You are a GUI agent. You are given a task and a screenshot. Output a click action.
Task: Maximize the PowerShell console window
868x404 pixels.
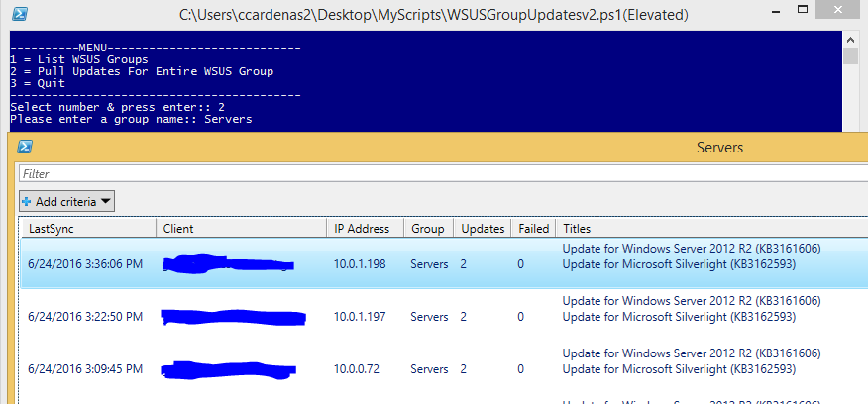click(x=803, y=10)
